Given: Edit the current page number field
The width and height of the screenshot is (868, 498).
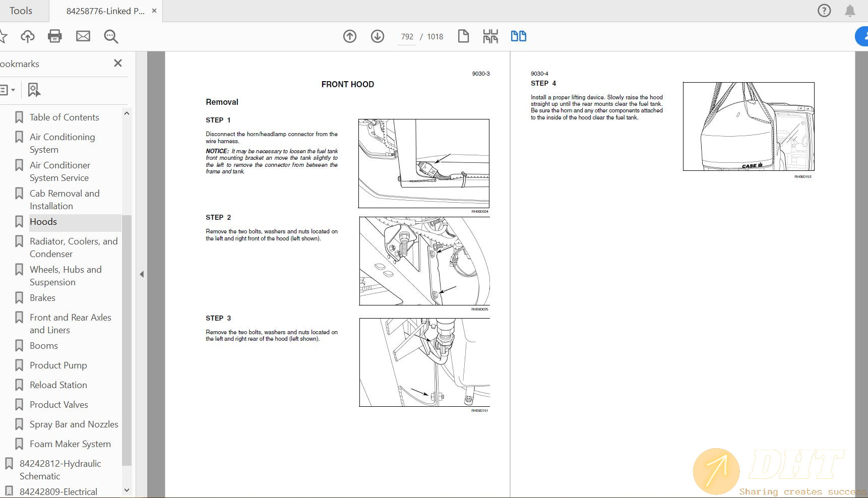Looking at the screenshot, I should coord(407,37).
